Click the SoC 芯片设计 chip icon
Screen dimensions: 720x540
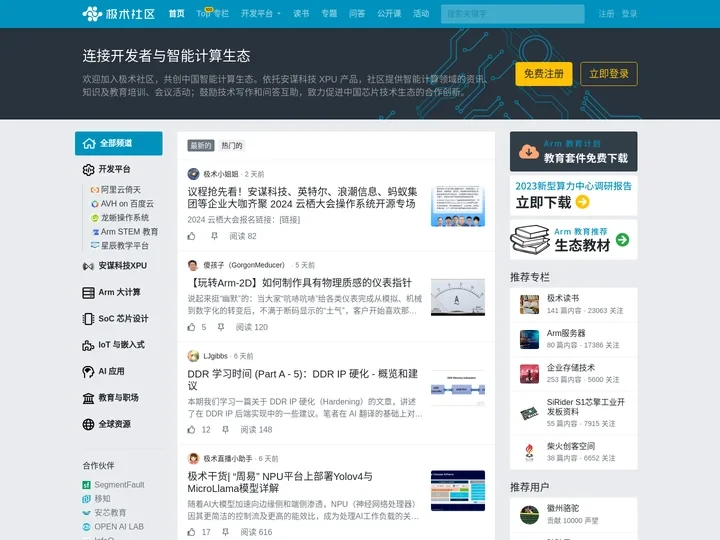88,319
